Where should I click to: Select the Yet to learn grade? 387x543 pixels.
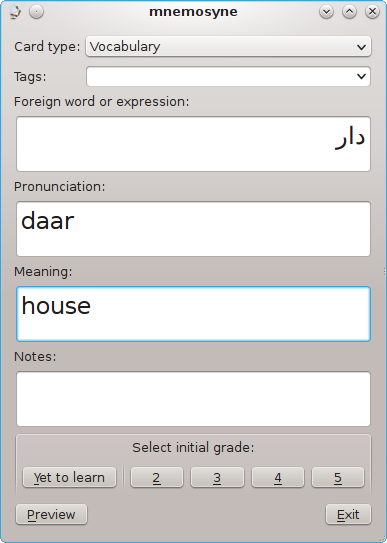pos(69,477)
